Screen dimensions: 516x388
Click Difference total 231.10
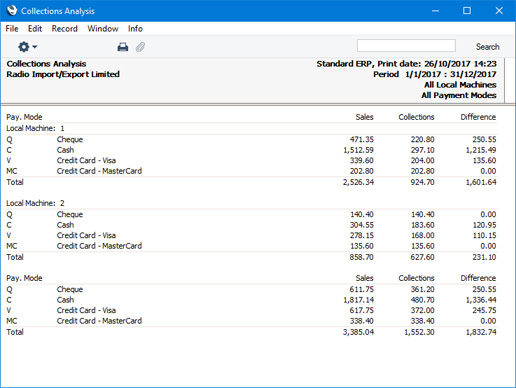(x=484, y=257)
